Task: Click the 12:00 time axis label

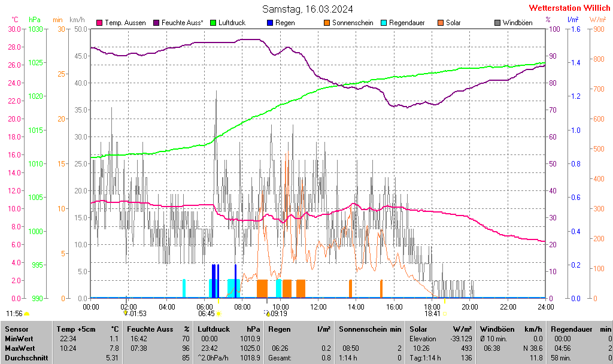Action: [x=318, y=307]
